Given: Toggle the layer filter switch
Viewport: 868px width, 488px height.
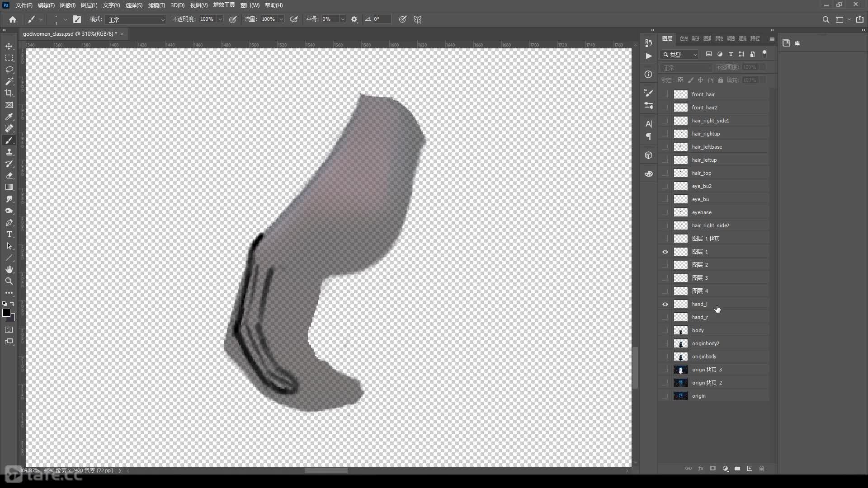Looking at the screenshot, I should pos(764,53).
